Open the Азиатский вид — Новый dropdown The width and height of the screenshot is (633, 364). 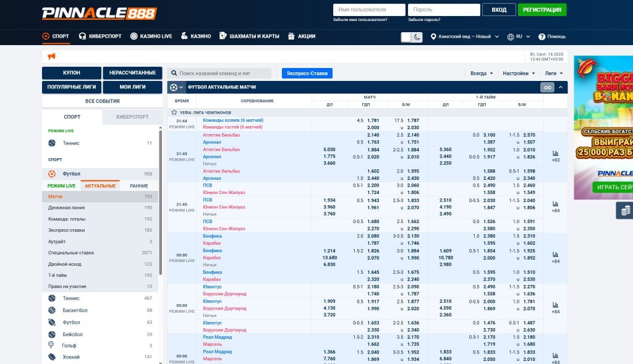[x=465, y=36]
